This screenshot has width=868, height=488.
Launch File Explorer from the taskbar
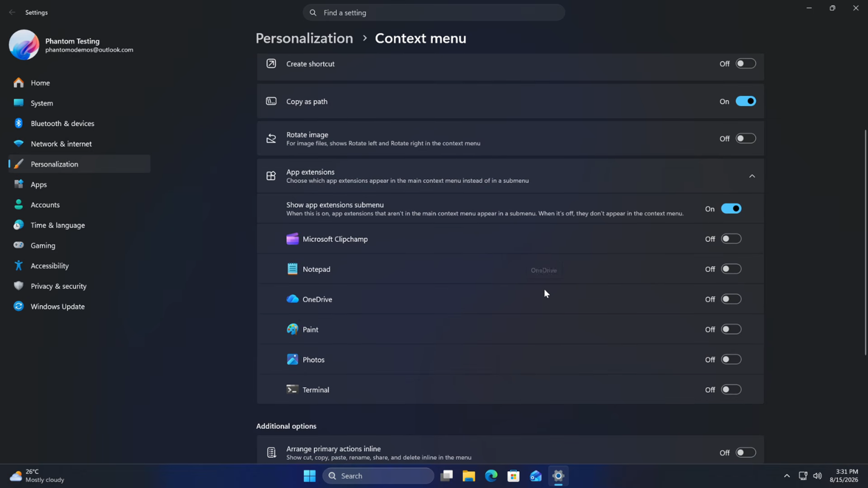[469, 476]
